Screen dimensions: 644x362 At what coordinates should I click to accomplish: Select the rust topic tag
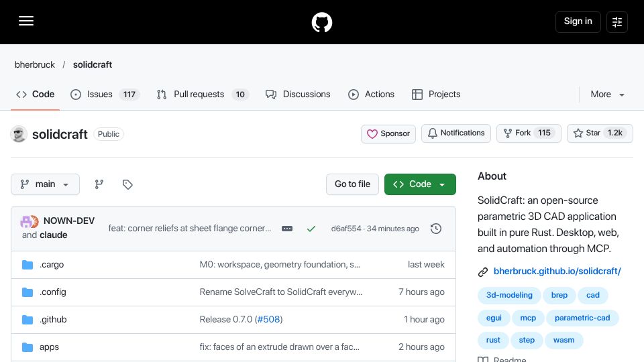[493, 341]
